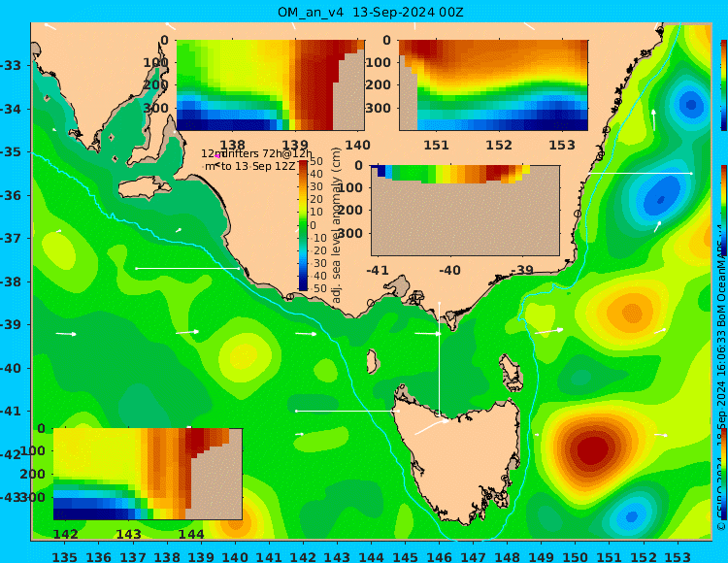Click the "152" label under the top-right inset
Viewport: 728px width, 563px height.
point(499,146)
